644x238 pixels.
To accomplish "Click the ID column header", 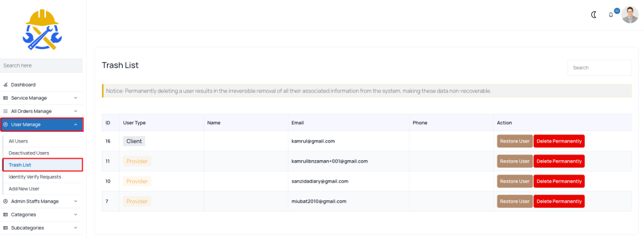I will coord(108,122).
